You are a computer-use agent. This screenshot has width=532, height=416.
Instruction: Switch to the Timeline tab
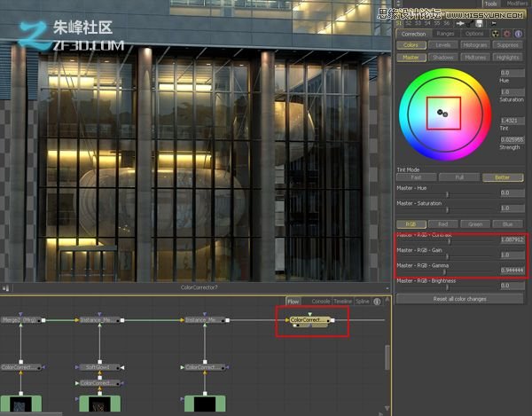coord(342,302)
